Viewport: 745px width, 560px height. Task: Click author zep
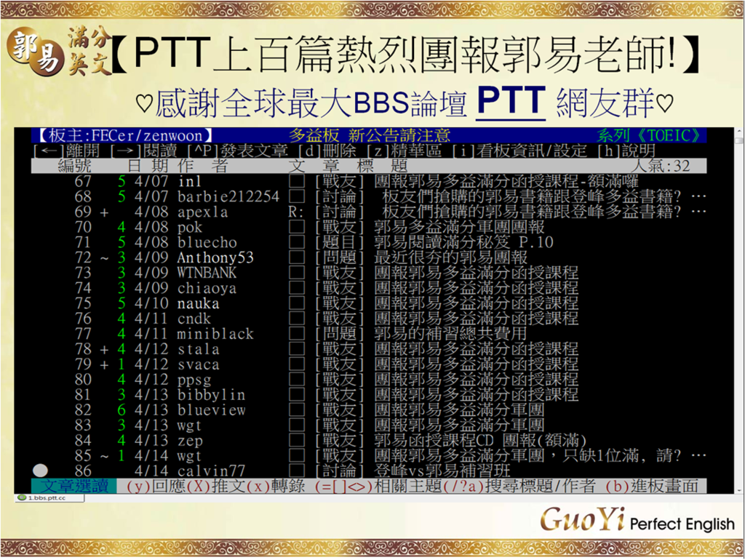click(190, 441)
